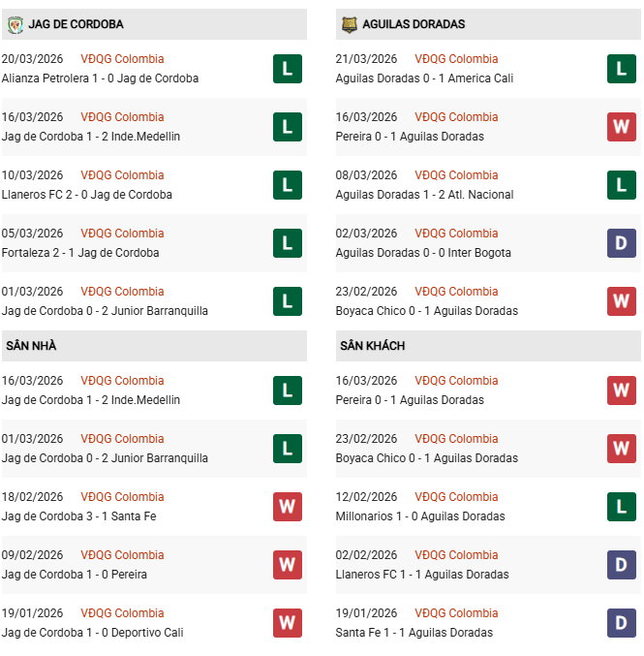The width and height of the screenshot is (644, 656).
Task: Click D badge for Santa Fe vs Aguilas Doradas
Action: click(622, 623)
